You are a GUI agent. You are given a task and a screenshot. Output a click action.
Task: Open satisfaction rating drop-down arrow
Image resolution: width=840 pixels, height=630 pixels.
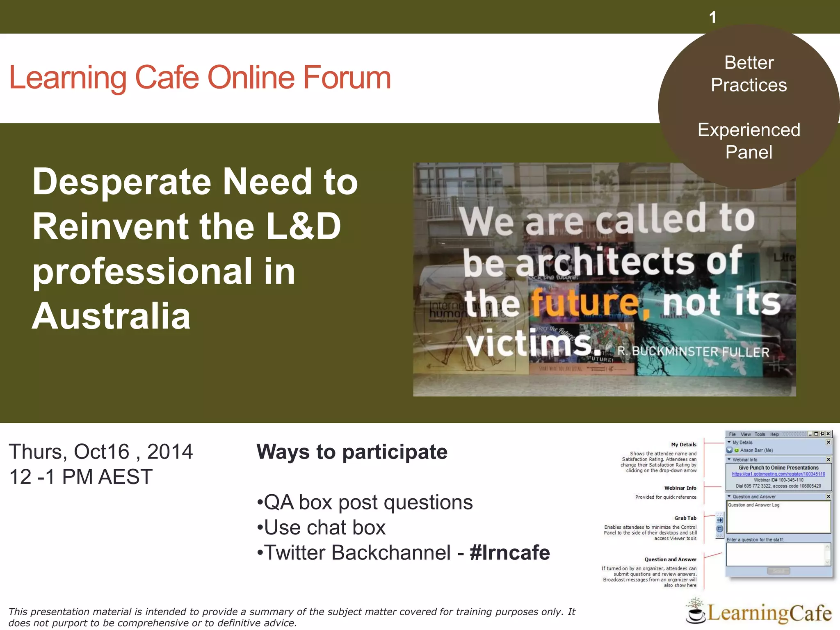[730, 450]
